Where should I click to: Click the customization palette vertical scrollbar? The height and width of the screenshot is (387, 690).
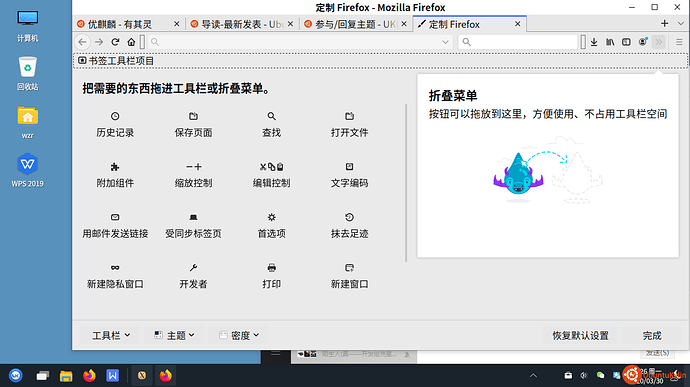tap(406, 183)
